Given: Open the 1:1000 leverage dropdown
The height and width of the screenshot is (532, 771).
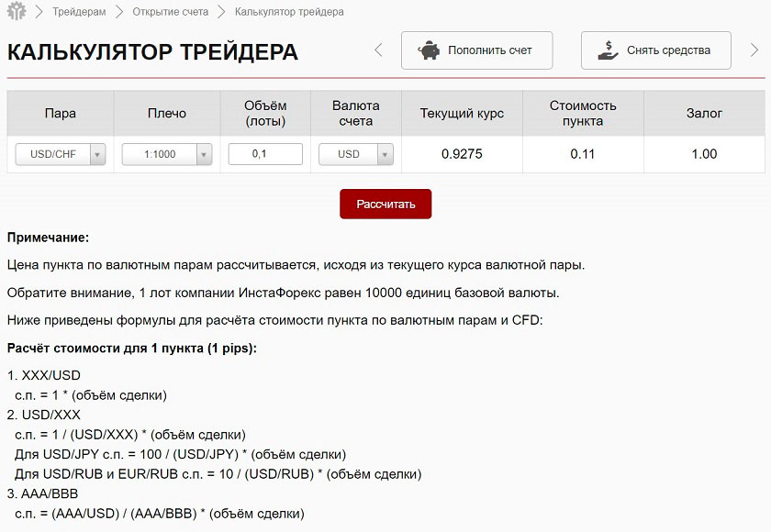Looking at the screenshot, I should click(x=167, y=154).
